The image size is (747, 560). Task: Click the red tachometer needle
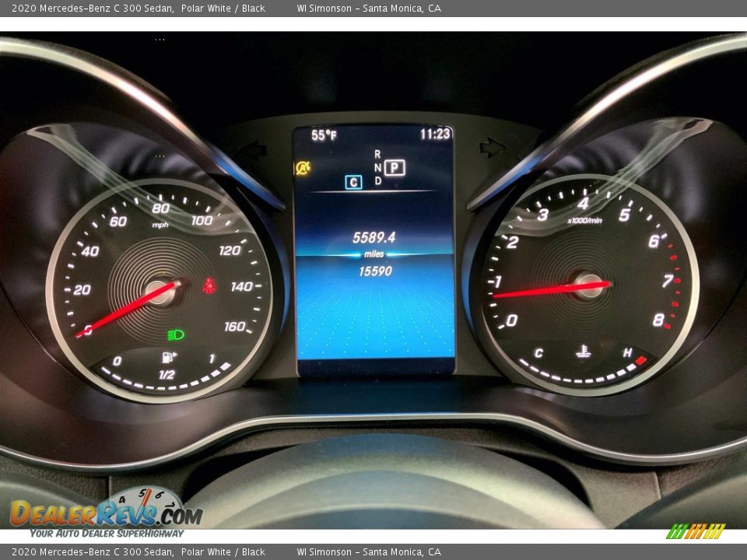pyautogui.click(x=545, y=290)
